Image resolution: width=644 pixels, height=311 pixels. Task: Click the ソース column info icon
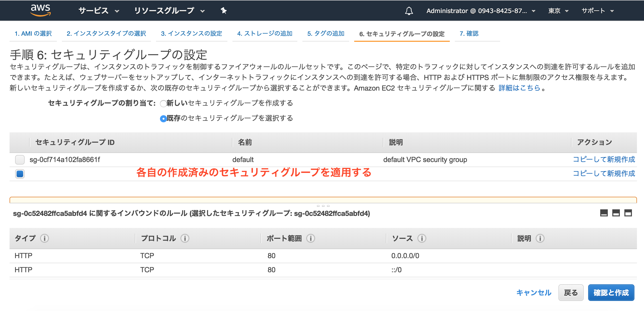pyautogui.click(x=422, y=238)
